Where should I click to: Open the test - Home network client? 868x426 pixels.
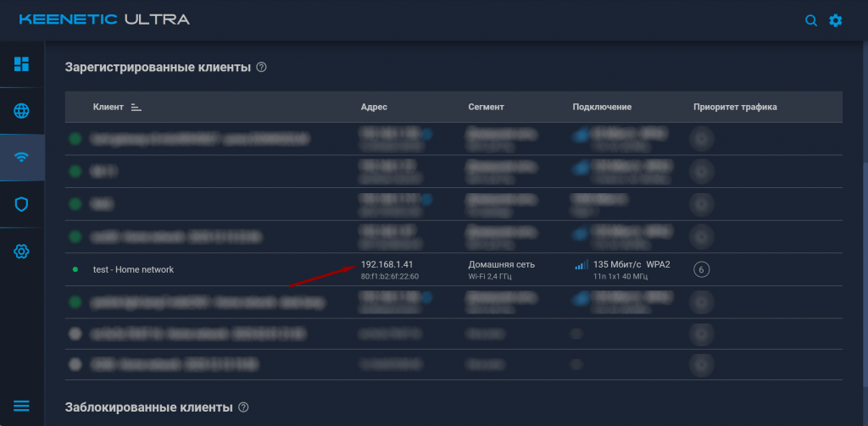tap(133, 269)
